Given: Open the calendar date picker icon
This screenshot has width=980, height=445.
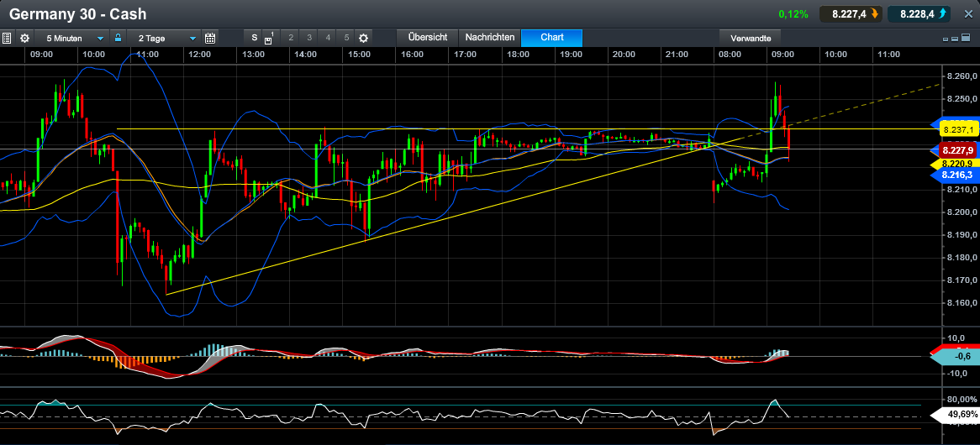Looking at the screenshot, I should pyautogui.click(x=210, y=38).
